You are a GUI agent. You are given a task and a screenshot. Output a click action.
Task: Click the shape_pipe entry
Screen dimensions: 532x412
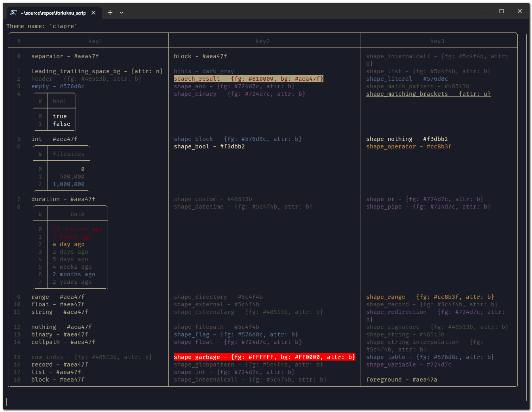click(x=428, y=207)
